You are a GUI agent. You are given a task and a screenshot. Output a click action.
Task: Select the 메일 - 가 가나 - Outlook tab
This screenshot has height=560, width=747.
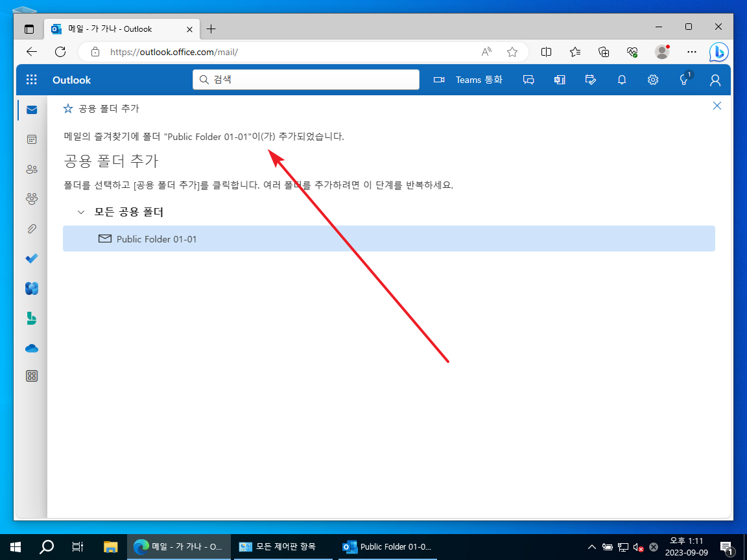tap(123, 29)
